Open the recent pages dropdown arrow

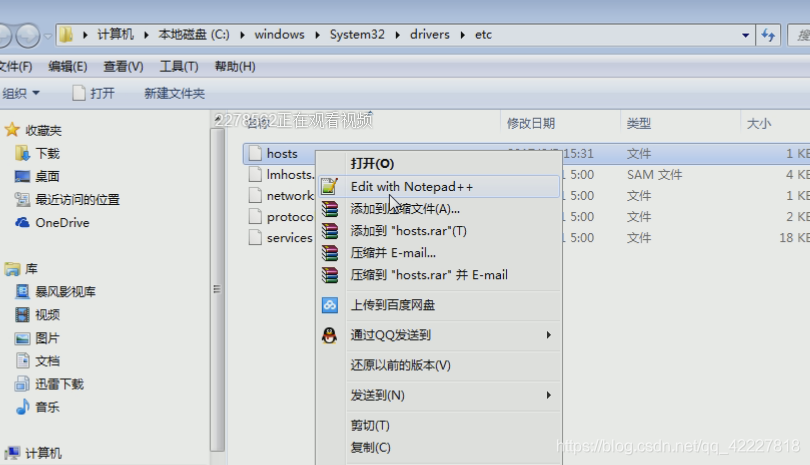point(48,36)
